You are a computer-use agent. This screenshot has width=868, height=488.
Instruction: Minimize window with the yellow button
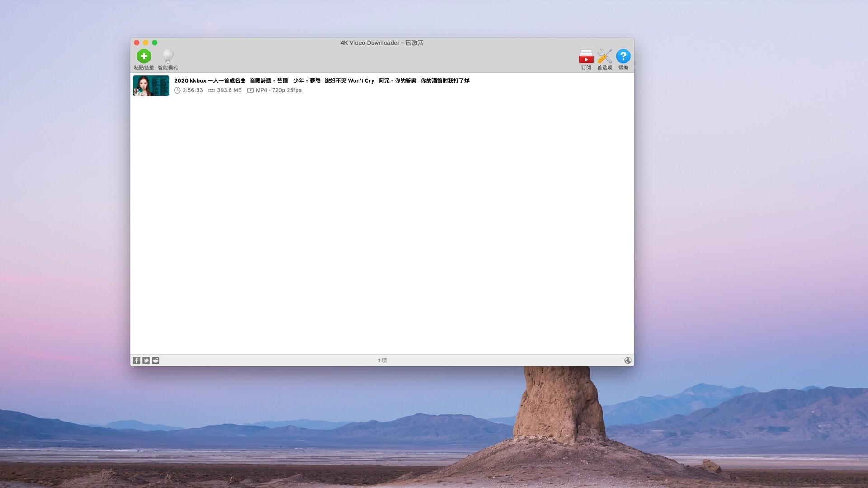point(146,42)
